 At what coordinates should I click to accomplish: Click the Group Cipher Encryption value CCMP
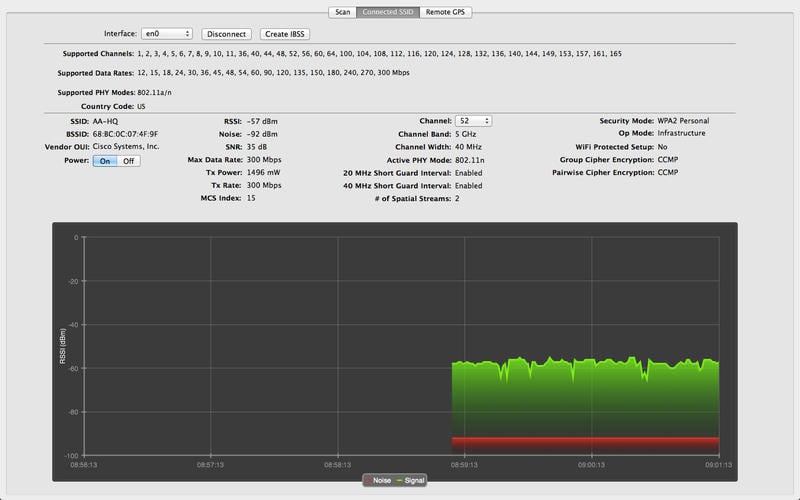(667, 160)
